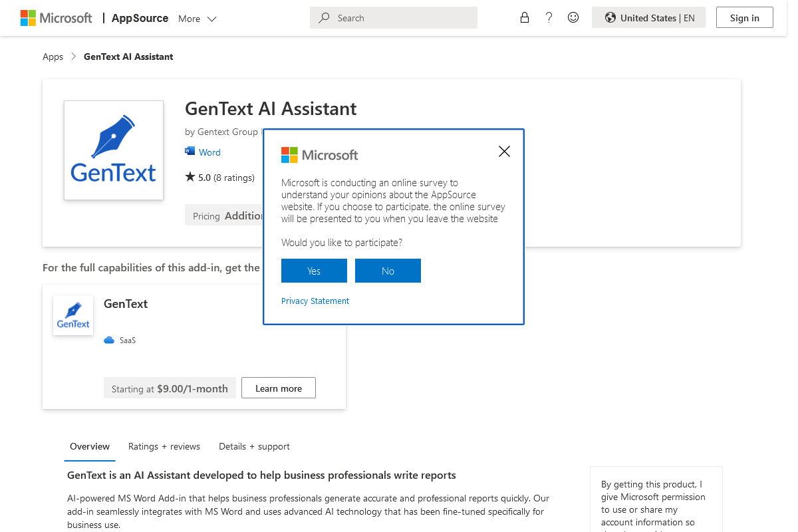Dismiss the survey dialog with the X
The height and width of the screenshot is (532, 798).
504,151
